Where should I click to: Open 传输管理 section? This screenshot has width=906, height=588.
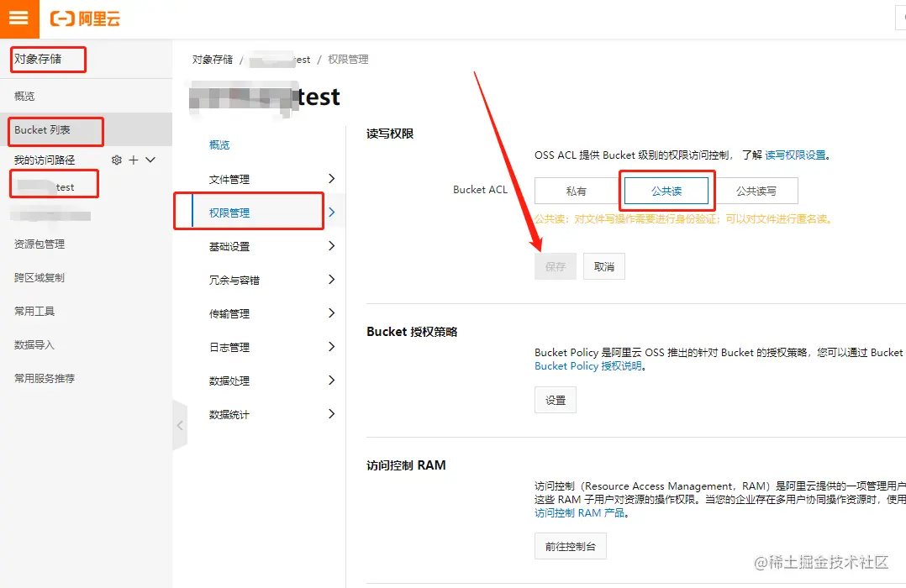[229, 313]
